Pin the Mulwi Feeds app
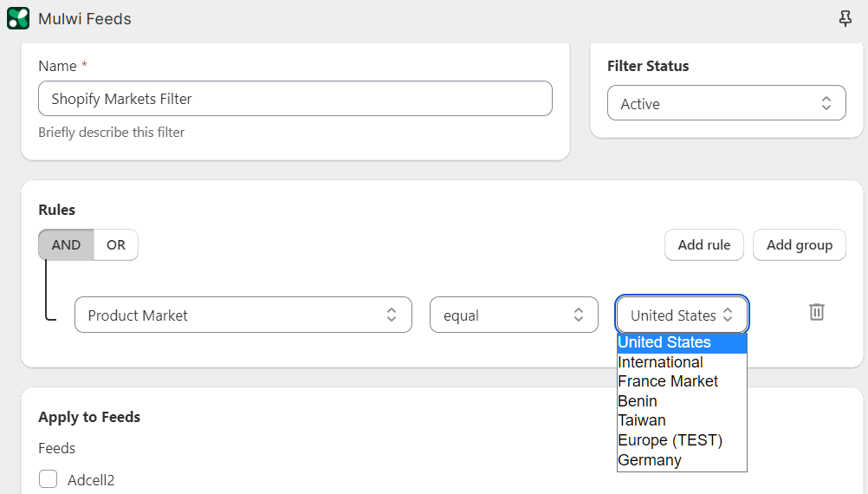The image size is (868, 494). pyautogui.click(x=845, y=19)
